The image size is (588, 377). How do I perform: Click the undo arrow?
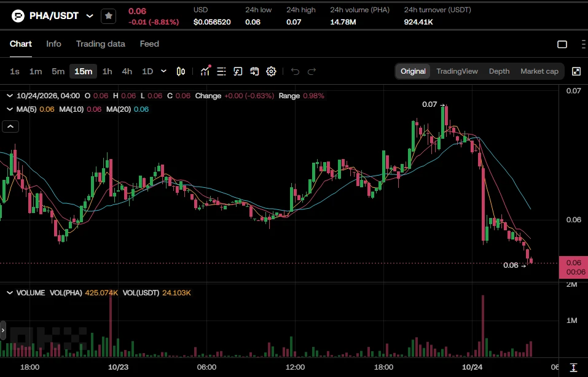click(x=295, y=71)
